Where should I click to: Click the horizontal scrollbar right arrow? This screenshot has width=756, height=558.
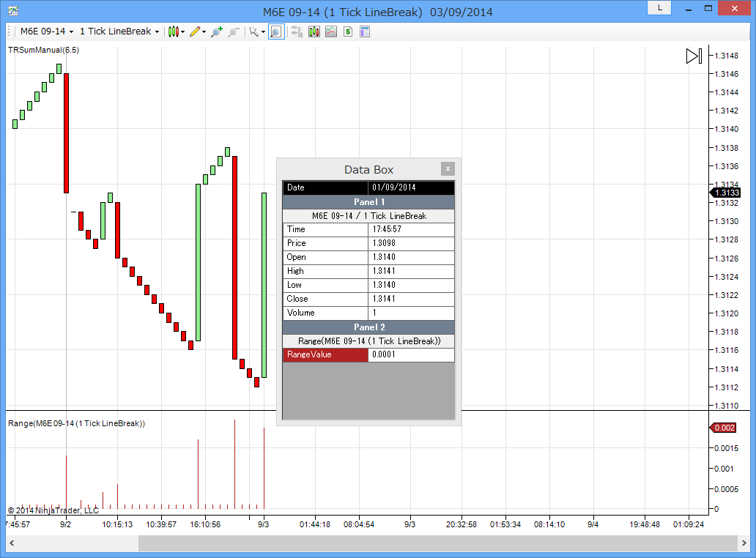click(744, 543)
